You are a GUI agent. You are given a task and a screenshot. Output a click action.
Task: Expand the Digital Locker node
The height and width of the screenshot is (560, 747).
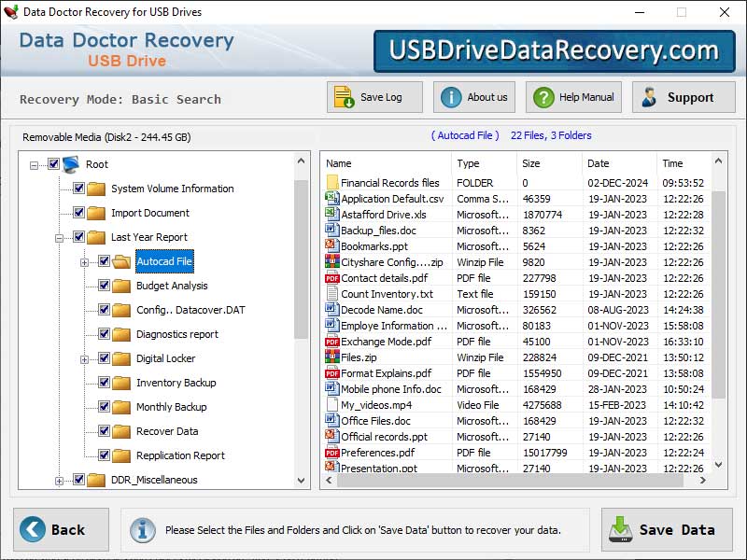click(84, 357)
